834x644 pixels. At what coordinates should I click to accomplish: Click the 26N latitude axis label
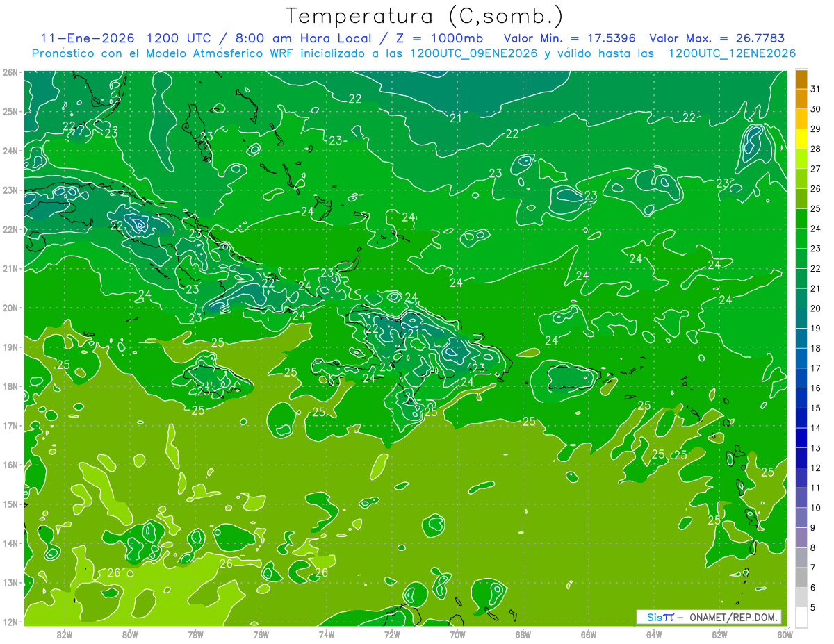coord(10,72)
